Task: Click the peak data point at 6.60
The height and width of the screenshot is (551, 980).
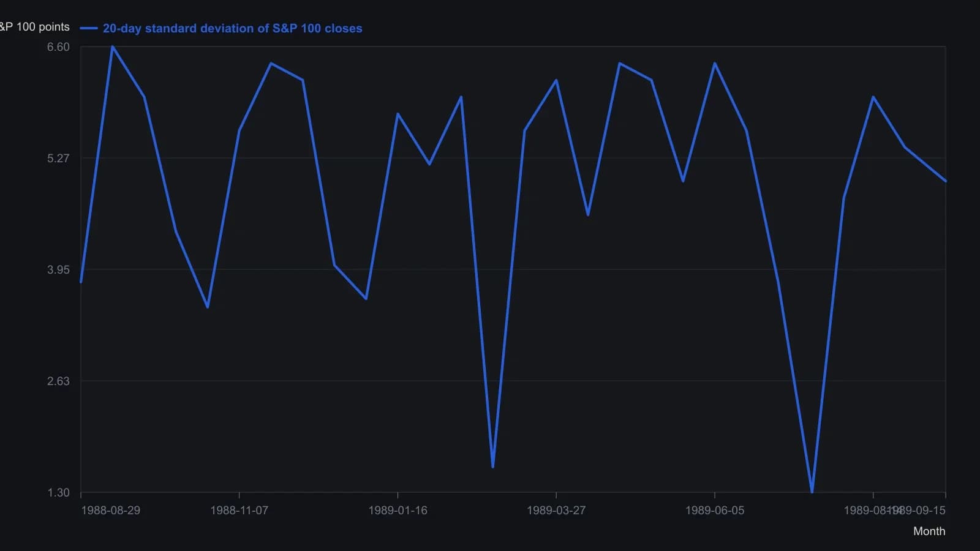Action: pyautogui.click(x=113, y=47)
